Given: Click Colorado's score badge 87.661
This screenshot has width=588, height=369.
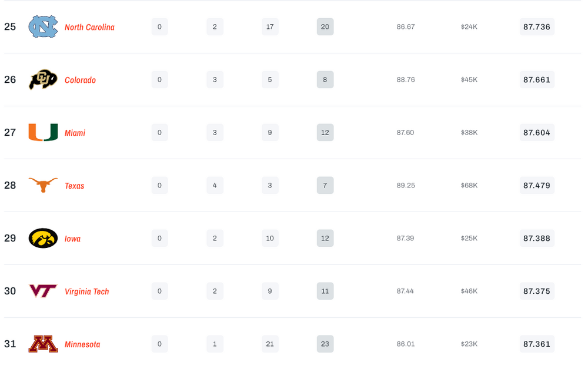Looking at the screenshot, I should 537,80.
